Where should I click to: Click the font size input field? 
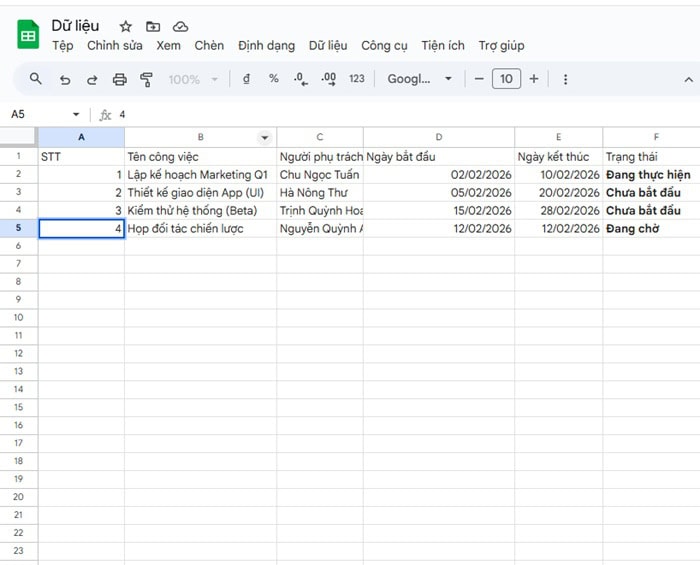coord(506,79)
